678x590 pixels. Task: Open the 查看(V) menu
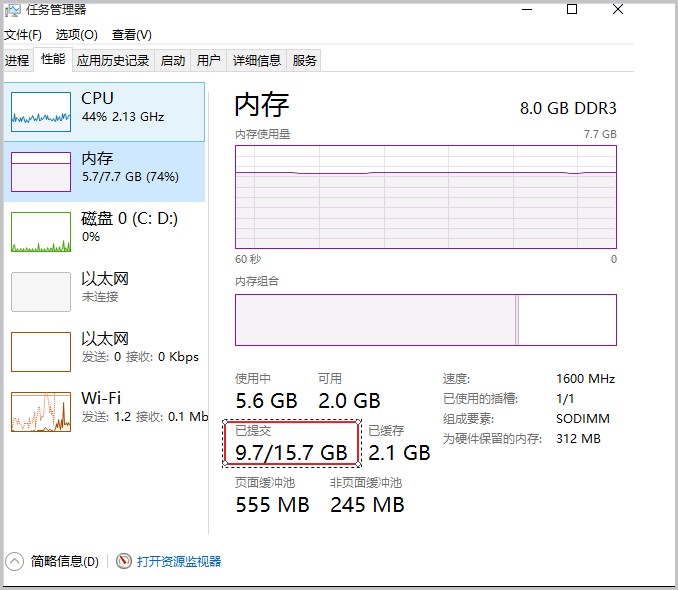pos(132,35)
